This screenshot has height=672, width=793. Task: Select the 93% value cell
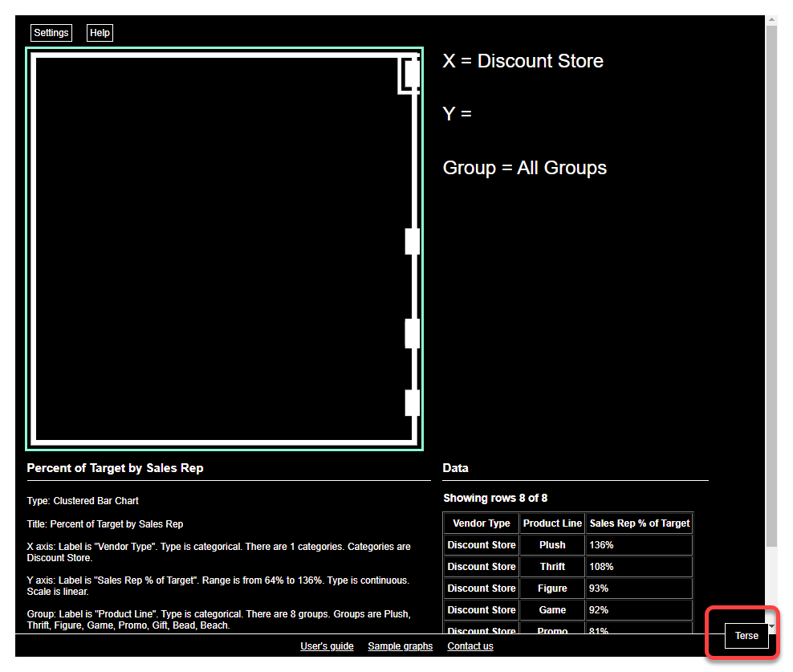[639, 589]
